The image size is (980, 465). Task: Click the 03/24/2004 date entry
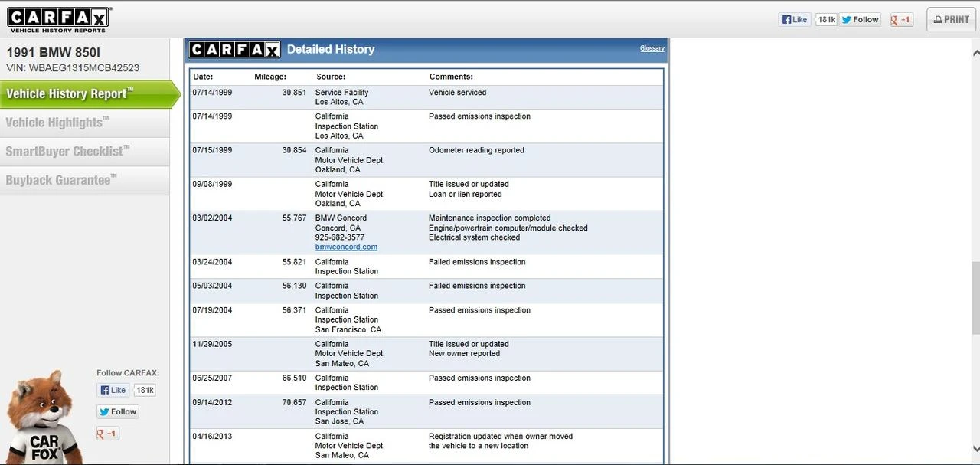coord(212,262)
